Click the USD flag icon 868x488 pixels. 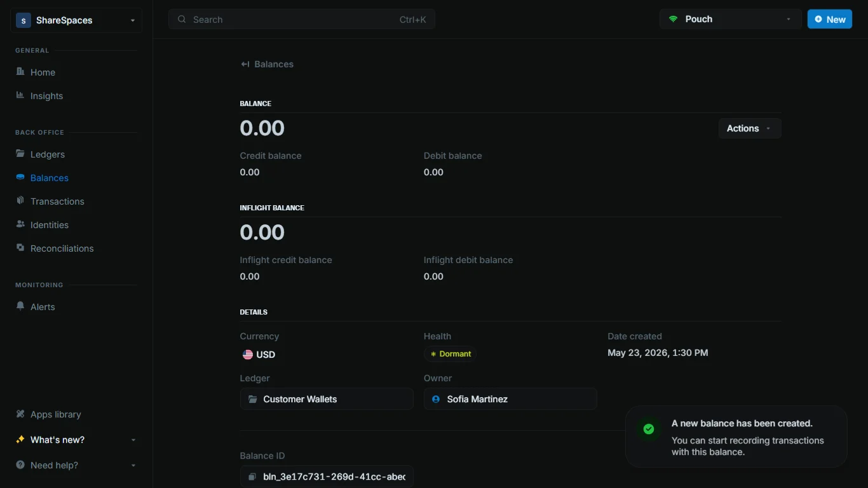pos(248,355)
